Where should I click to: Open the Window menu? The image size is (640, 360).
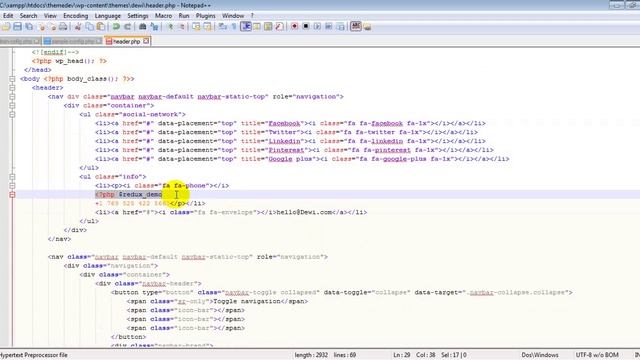[x=233, y=16]
